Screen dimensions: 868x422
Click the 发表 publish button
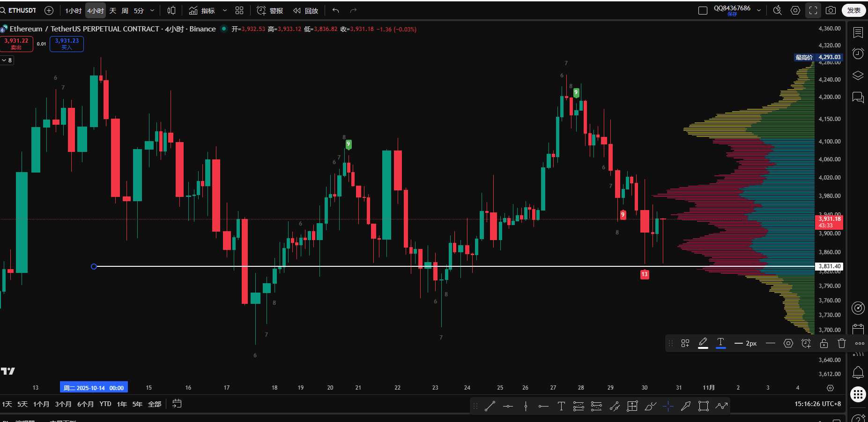pyautogui.click(x=853, y=10)
